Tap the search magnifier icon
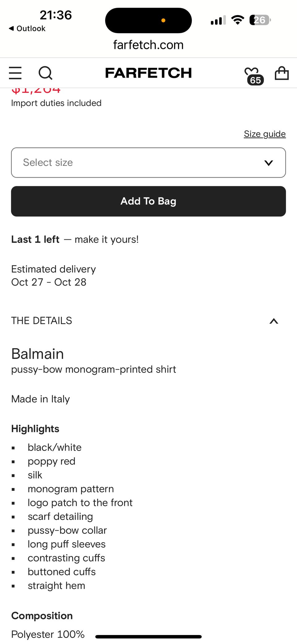Viewport: 297px width, 644px height. (45, 73)
